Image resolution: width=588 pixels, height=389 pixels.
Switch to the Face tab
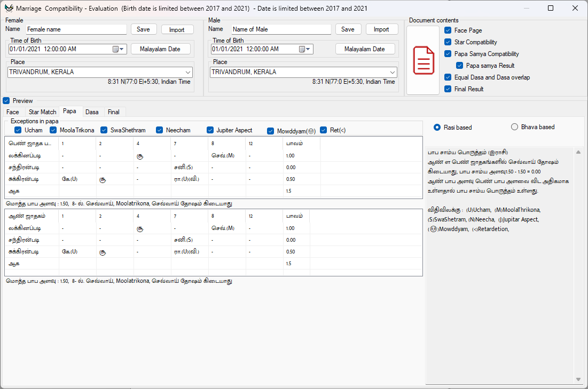pos(12,112)
